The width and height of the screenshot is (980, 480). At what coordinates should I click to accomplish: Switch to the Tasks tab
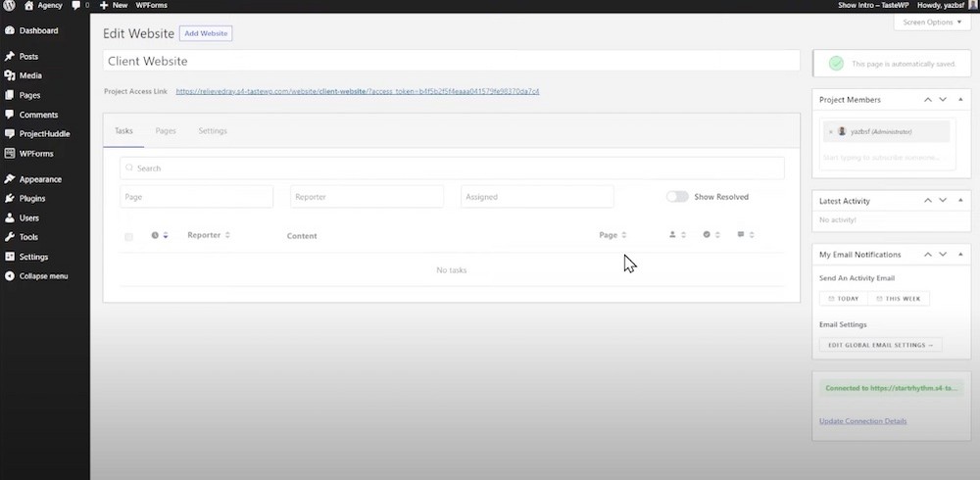point(123,131)
